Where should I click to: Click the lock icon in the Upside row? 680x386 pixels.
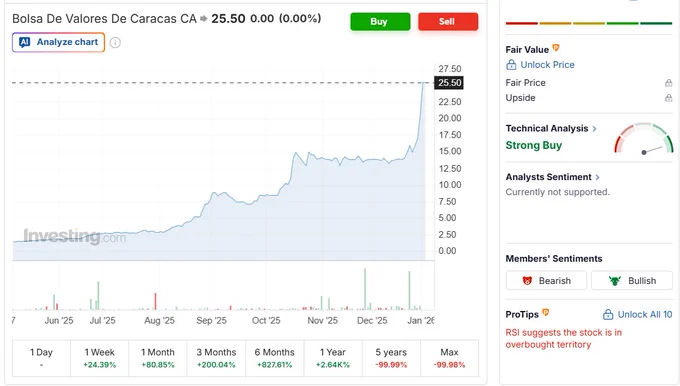coord(669,98)
